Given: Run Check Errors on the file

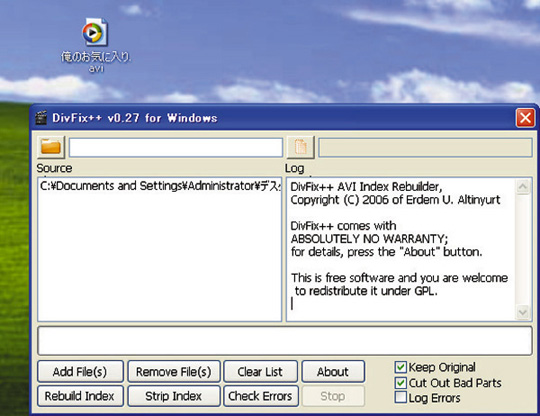Looking at the screenshot, I should [x=260, y=396].
